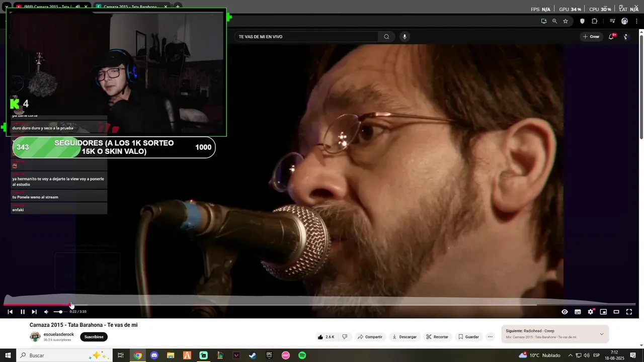Screen dimensions: 644x362
Task: Click the taskbar Buscar search box
Action: [64, 355]
